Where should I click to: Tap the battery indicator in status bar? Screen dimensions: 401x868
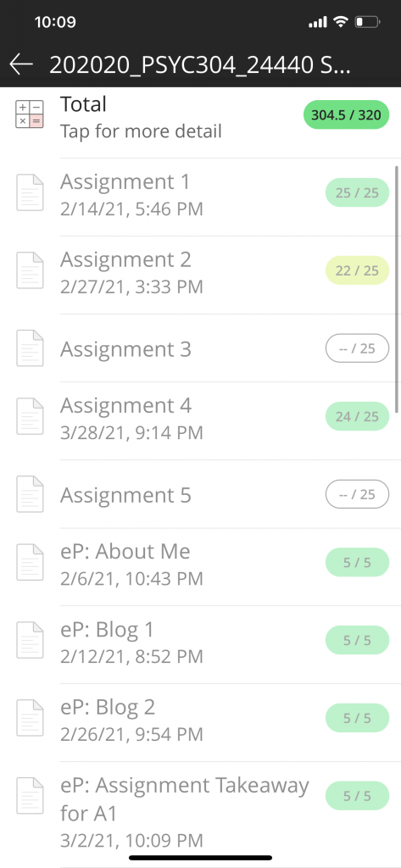click(x=368, y=22)
